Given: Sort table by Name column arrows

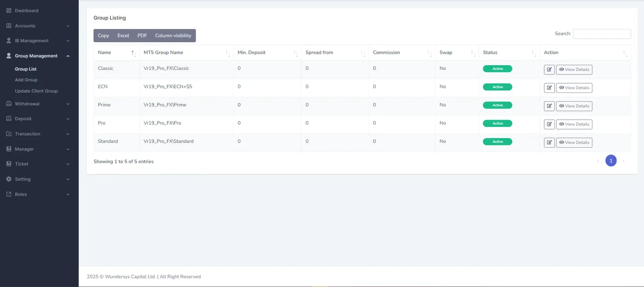Looking at the screenshot, I should 133,53.
